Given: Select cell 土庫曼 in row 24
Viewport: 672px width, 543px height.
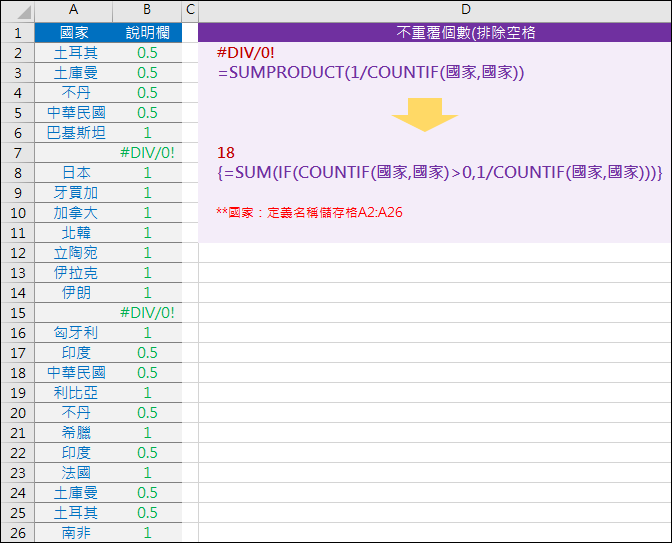Looking at the screenshot, I should pos(74,493).
